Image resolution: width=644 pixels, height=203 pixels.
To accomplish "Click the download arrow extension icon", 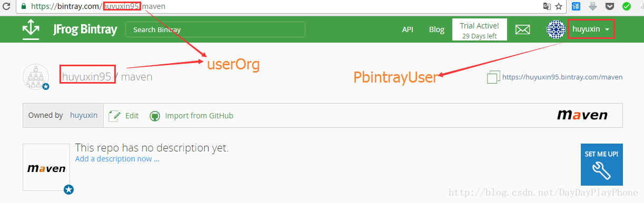I will (593, 6).
